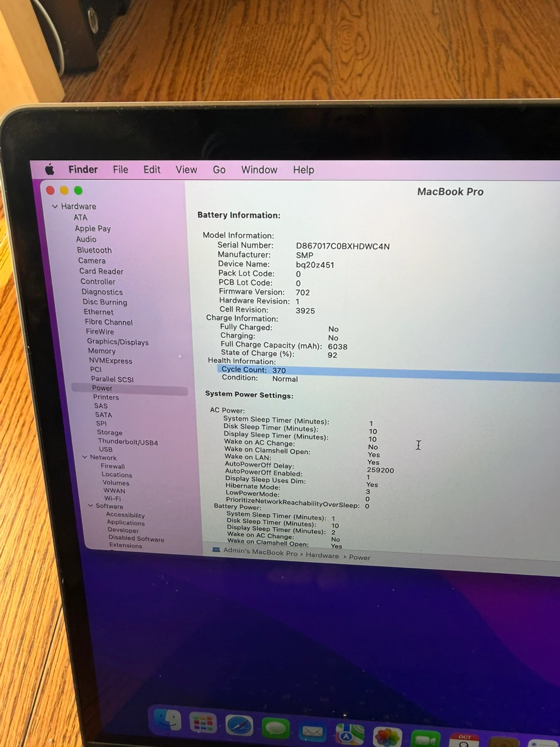The image size is (560, 747).
Task: Open the Help menu
Action: pyautogui.click(x=303, y=170)
